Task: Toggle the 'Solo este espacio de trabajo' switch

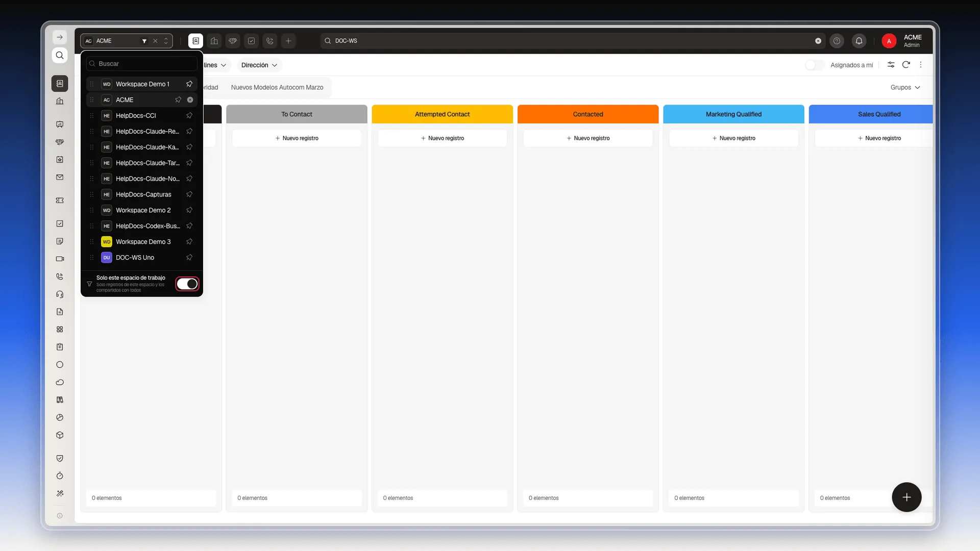Action: pos(187,284)
